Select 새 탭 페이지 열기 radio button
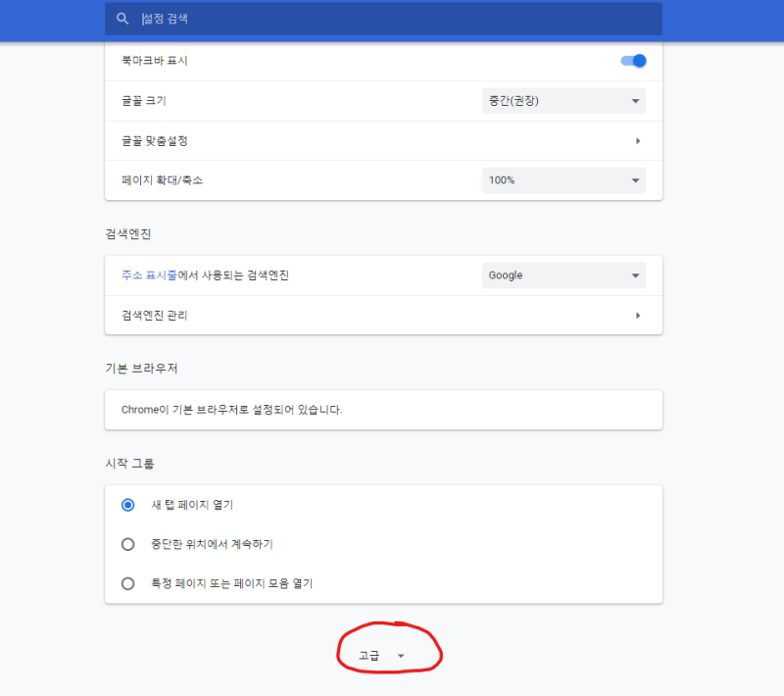Screen dimensions: 784x696 128,505
